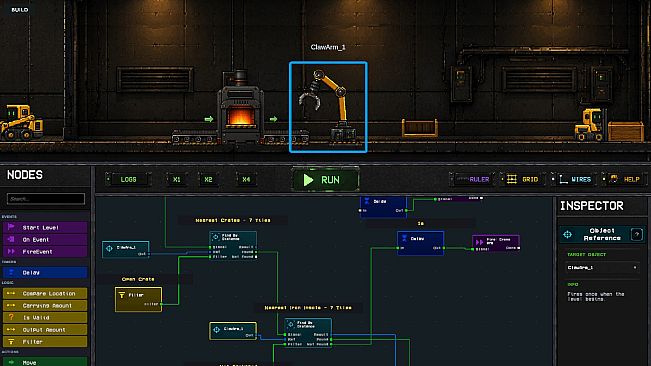Set simulation speed to X1

coord(177,180)
